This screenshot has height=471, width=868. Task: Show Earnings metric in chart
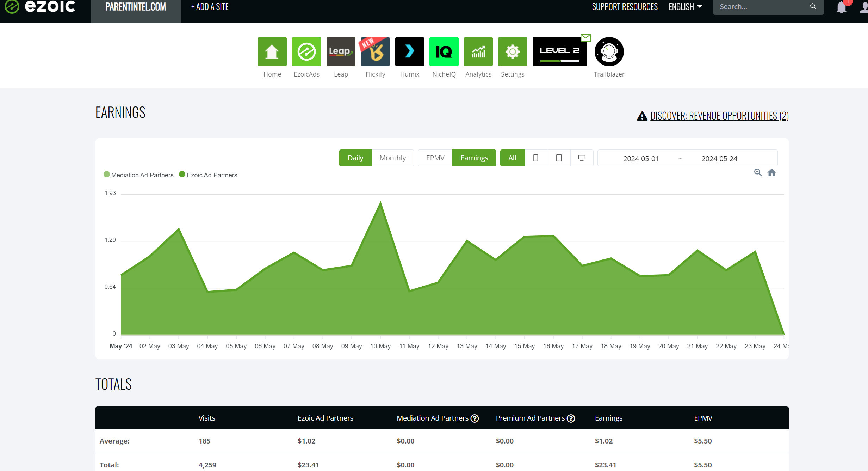pyautogui.click(x=474, y=158)
